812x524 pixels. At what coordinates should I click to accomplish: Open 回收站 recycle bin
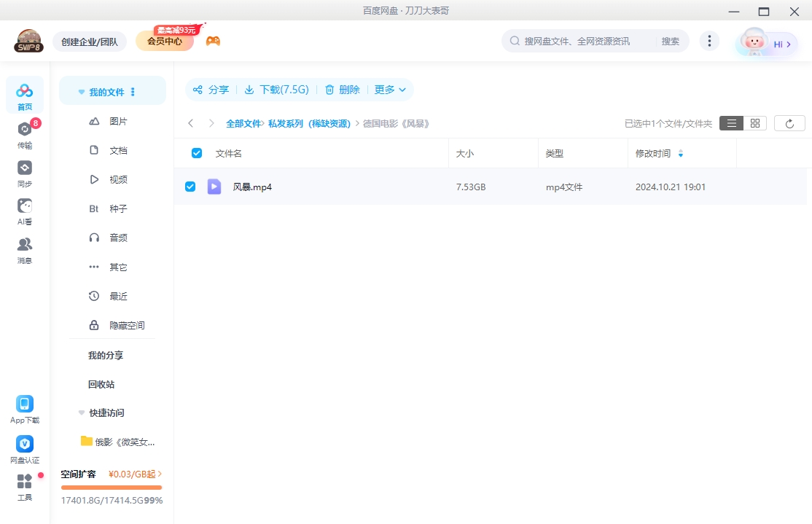pos(101,384)
